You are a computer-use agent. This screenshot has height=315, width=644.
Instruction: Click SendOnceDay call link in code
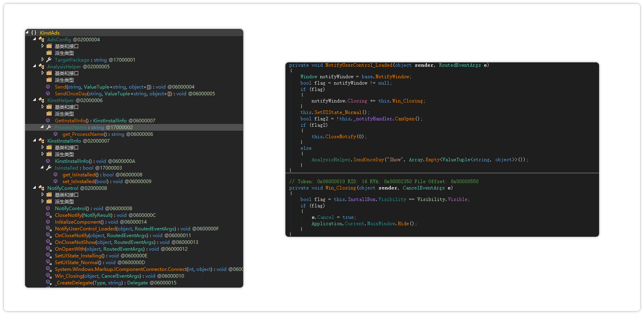point(369,160)
